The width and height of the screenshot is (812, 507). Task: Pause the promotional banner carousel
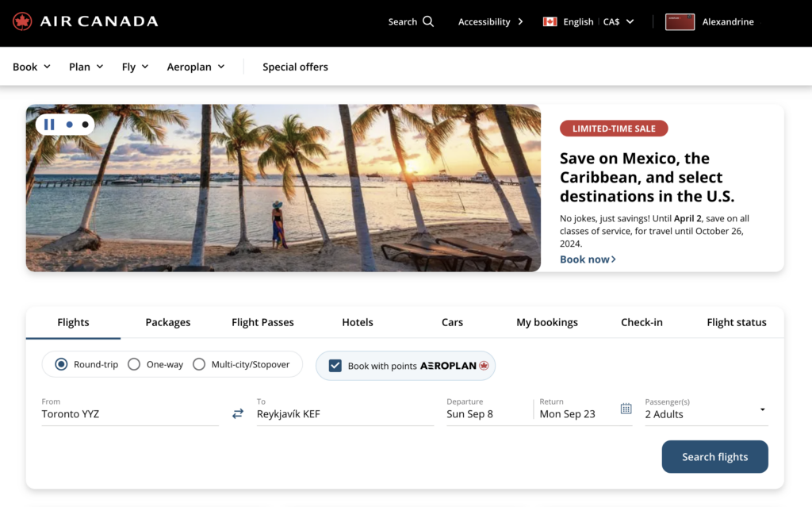[48, 125]
